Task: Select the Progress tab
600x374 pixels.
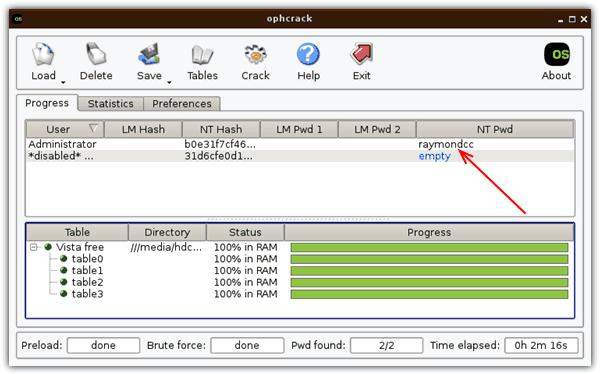Action: pos(47,103)
